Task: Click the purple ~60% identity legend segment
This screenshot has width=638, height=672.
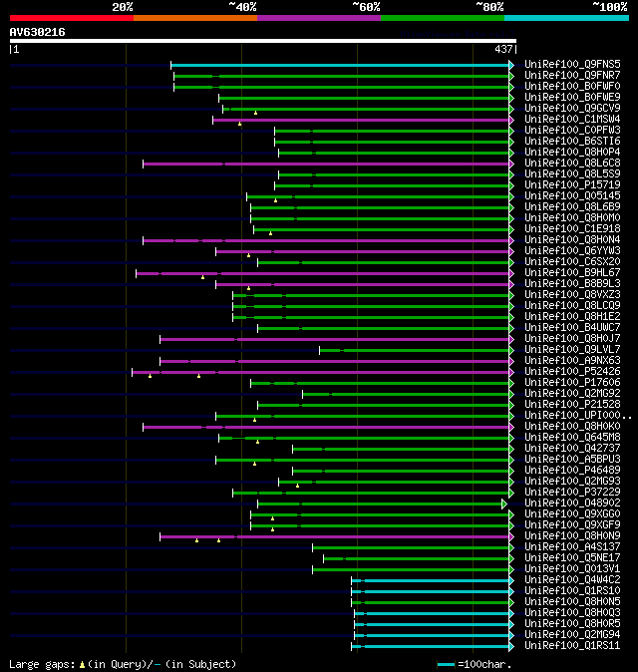Action: point(319,18)
